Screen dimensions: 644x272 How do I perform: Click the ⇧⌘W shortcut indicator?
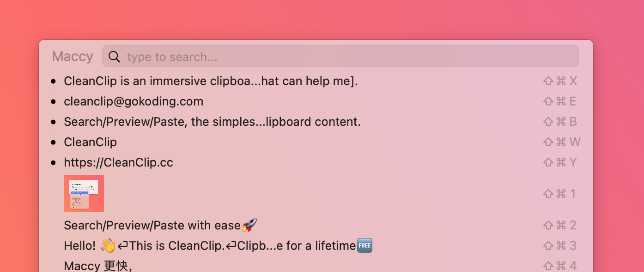pyautogui.click(x=561, y=142)
